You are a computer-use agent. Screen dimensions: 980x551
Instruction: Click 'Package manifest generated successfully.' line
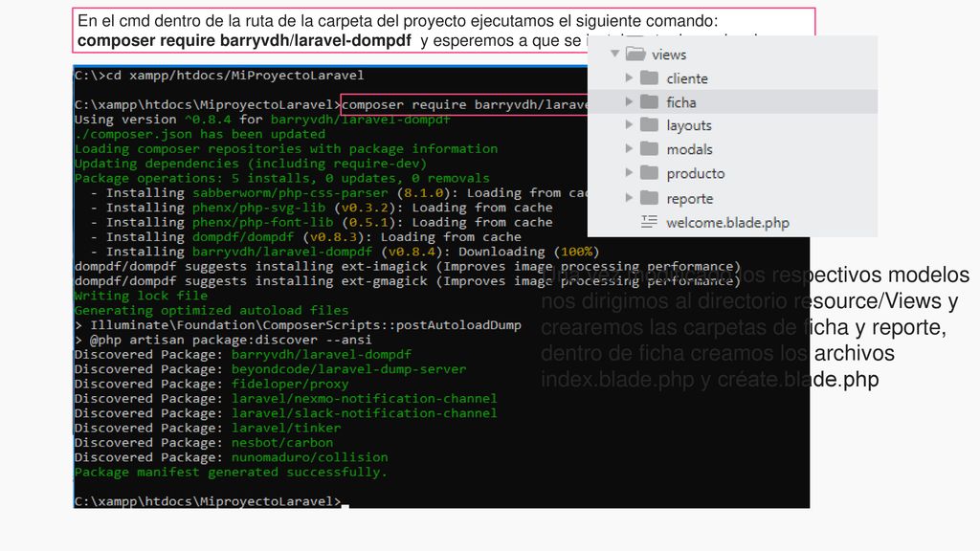click(x=231, y=473)
